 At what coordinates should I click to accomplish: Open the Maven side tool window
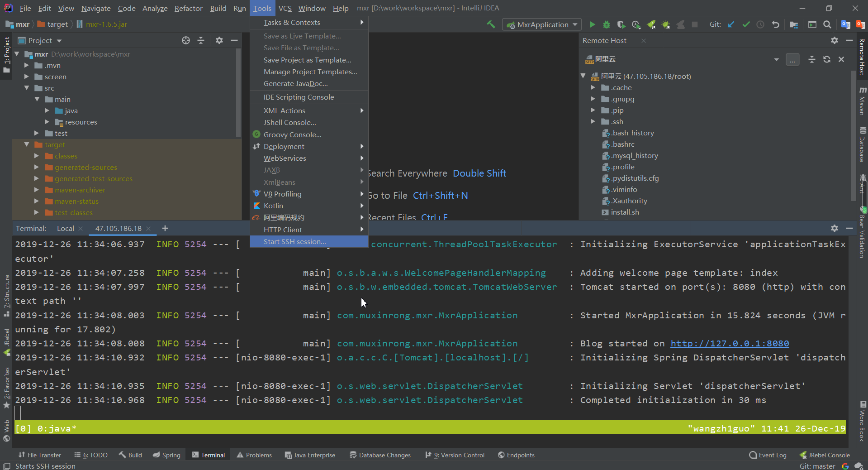point(863,101)
